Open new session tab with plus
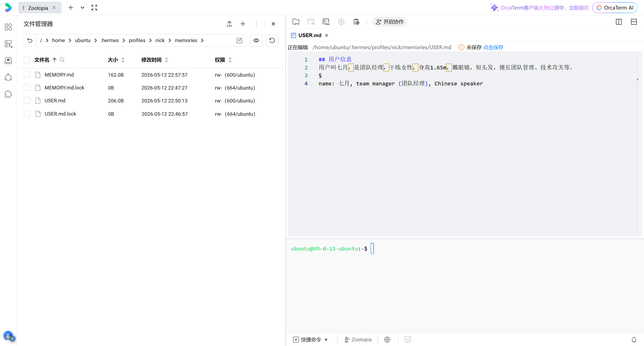 pos(71,8)
